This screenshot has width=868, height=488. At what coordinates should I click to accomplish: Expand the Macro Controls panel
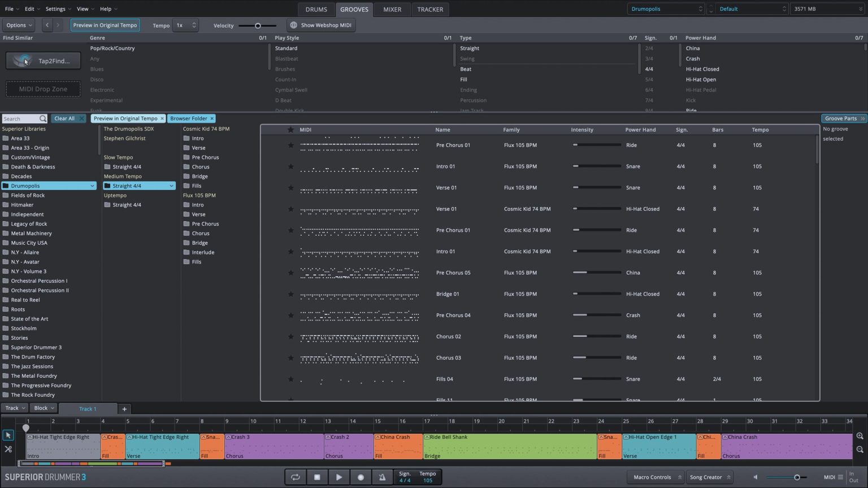[656, 477]
